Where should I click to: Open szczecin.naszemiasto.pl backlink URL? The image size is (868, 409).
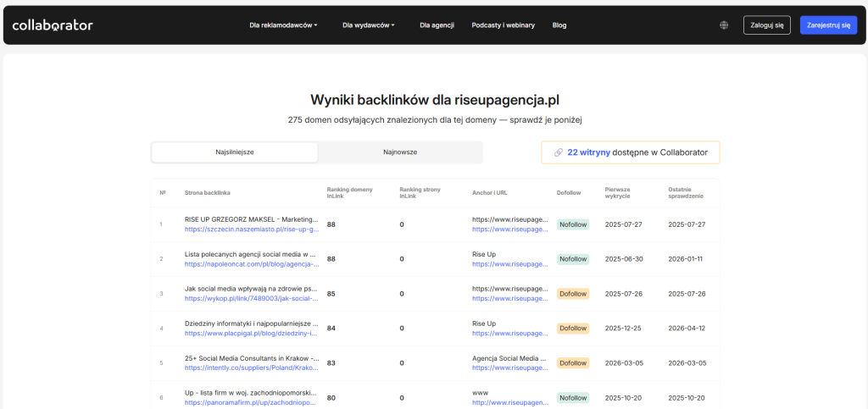click(252, 229)
